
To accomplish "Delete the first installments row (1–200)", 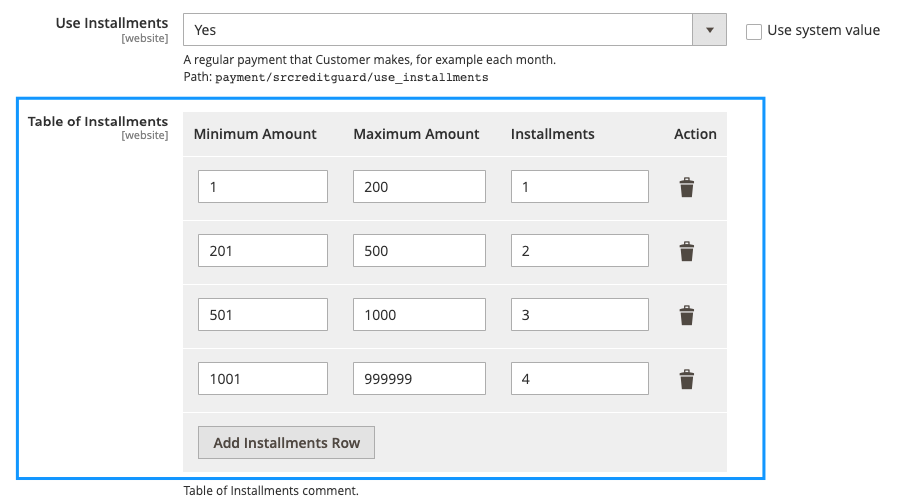I will (x=686, y=187).
